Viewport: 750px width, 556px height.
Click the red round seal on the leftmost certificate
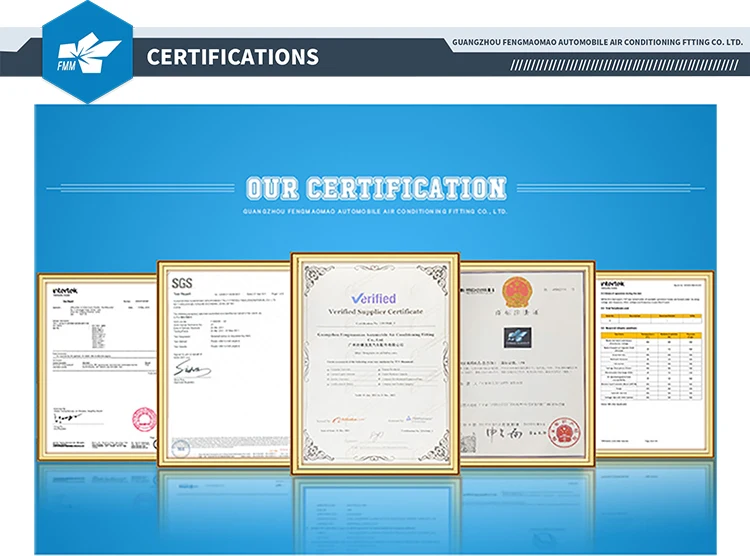point(144,419)
